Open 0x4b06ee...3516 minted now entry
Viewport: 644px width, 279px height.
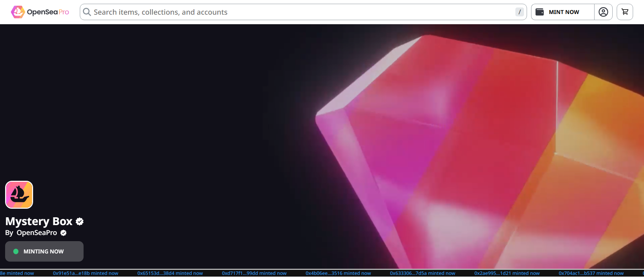338,273
